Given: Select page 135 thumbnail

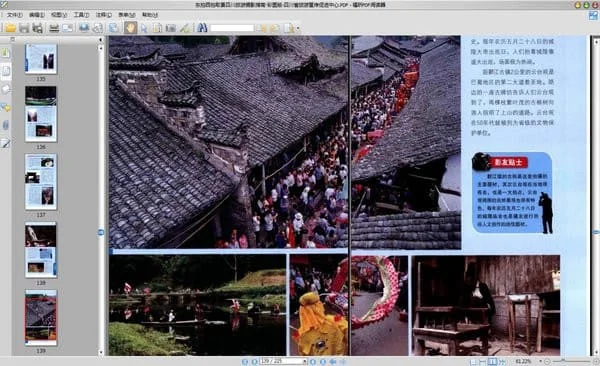Looking at the screenshot, I should point(41,59).
